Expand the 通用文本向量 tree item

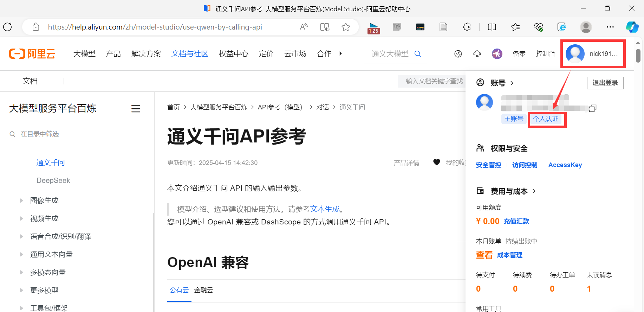21,254
